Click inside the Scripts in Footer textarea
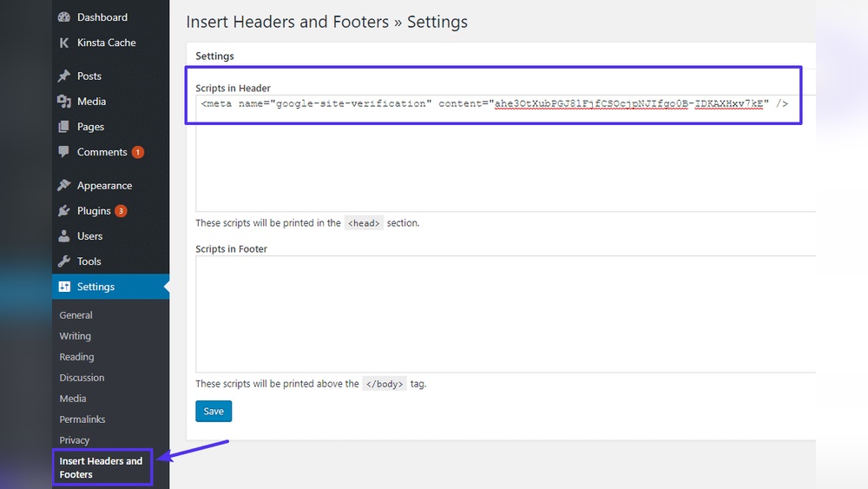 505,314
